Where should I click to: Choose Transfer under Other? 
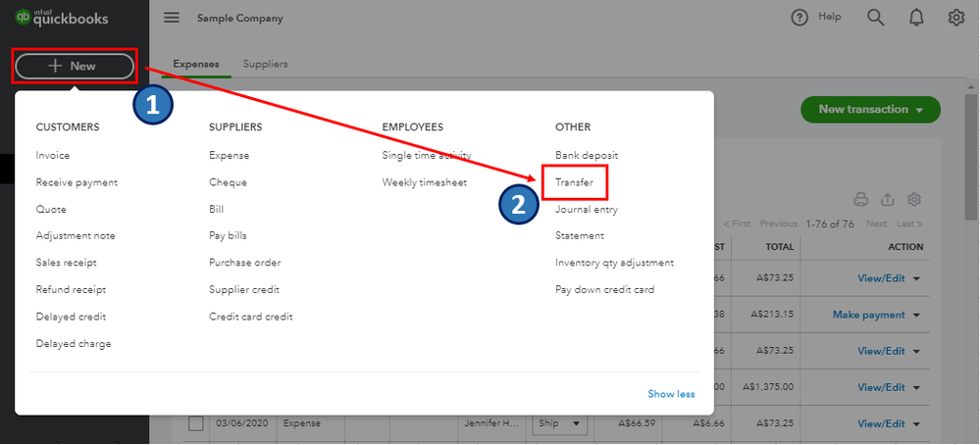(574, 182)
